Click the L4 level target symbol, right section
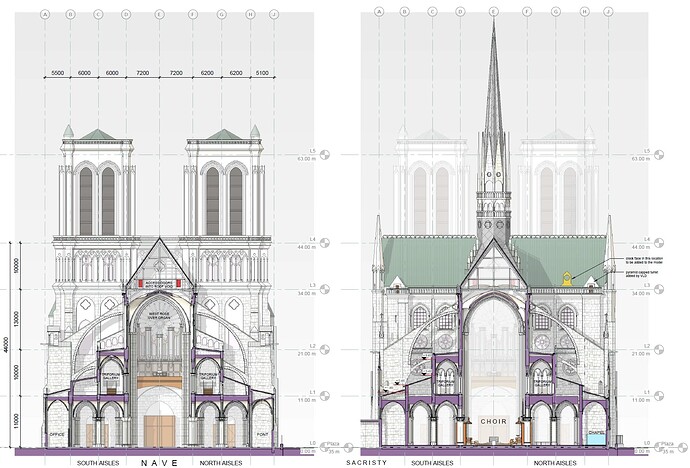690x468 pixels. [659, 243]
